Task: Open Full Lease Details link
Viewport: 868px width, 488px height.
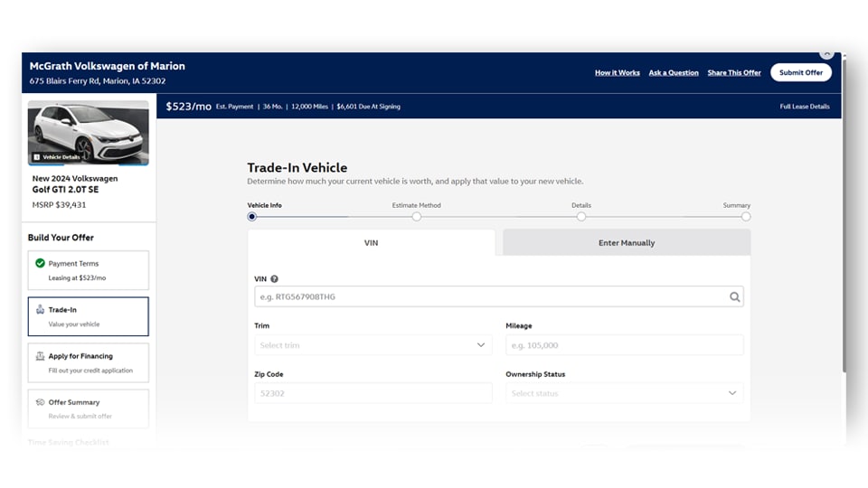Action: [x=805, y=107]
